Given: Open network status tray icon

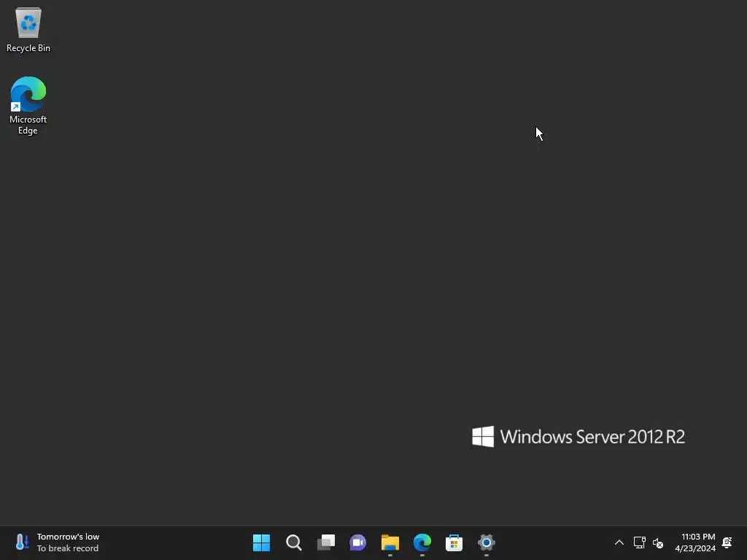Looking at the screenshot, I should point(639,542).
